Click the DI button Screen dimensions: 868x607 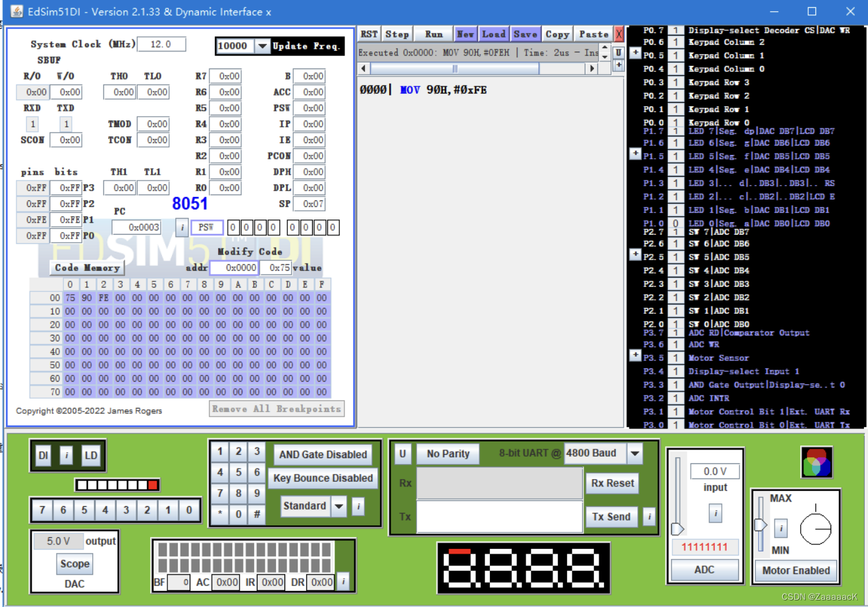point(43,455)
